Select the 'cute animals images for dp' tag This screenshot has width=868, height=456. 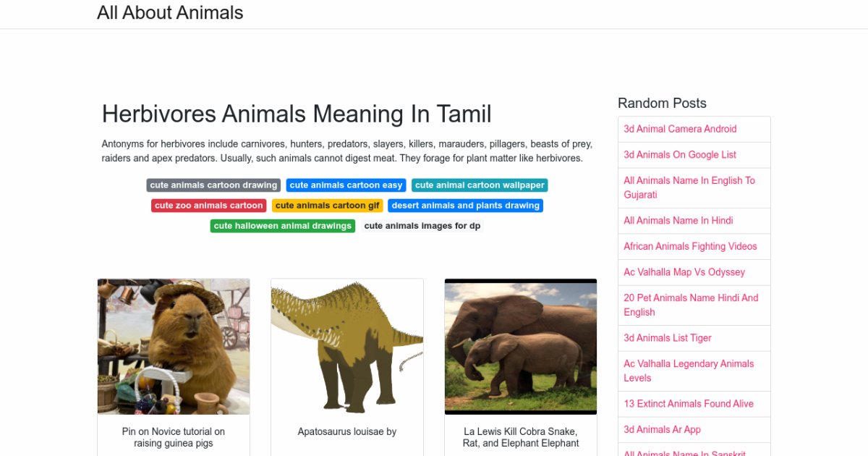[422, 226]
